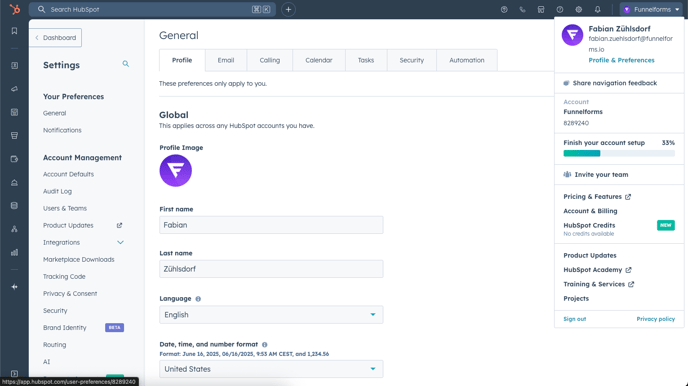Open Notifications settings
The height and width of the screenshot is (386, 688).
pos(62,130)
